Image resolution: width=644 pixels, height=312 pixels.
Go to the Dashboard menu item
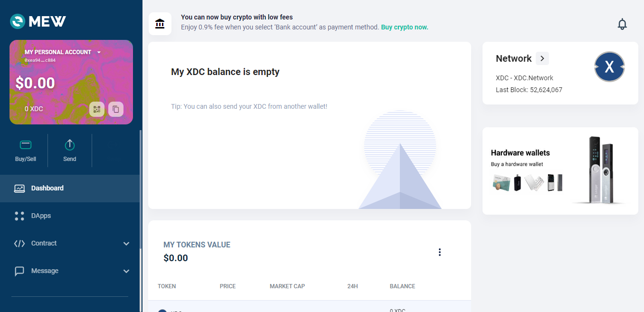(47, 188)
